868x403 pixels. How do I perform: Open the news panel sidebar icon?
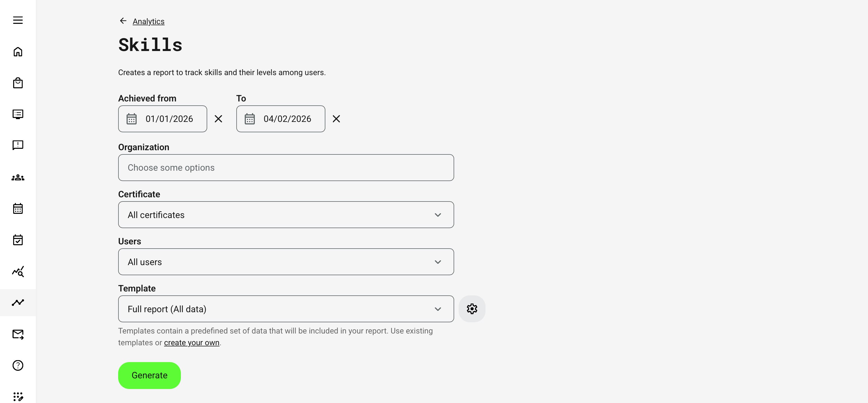click(x=18, y=114)
